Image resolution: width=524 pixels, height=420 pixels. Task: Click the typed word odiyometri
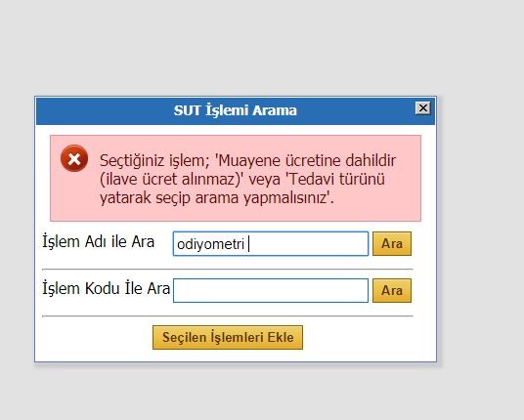pyautogui.click(x=210, y=244)
